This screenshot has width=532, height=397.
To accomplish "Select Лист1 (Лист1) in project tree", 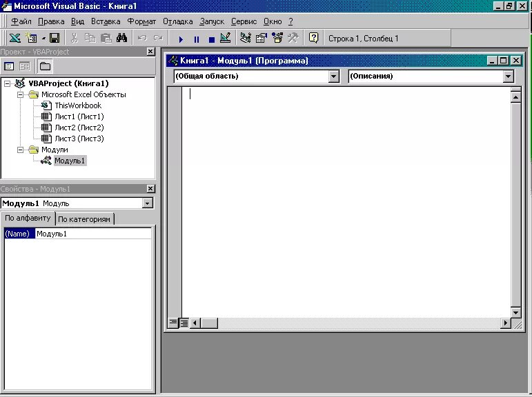I will click(x=79, y=116).
